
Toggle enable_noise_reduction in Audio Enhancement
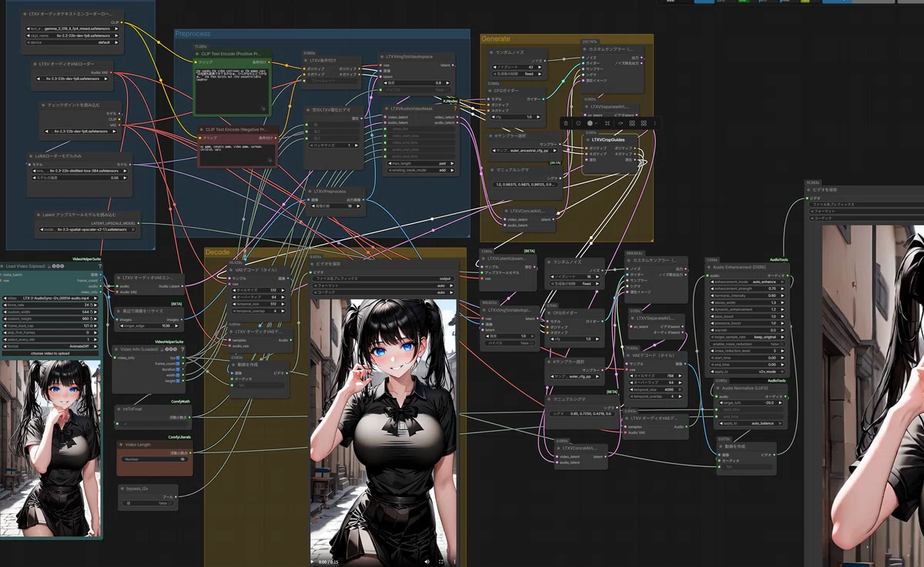(x=747, y=344)
